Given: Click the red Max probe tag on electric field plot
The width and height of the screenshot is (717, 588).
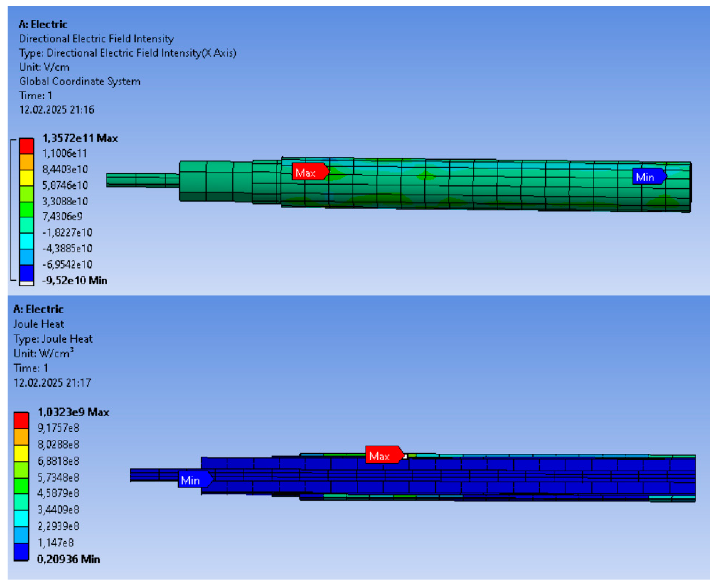Looking at the screenshot, I should click(x=309, y=172).
